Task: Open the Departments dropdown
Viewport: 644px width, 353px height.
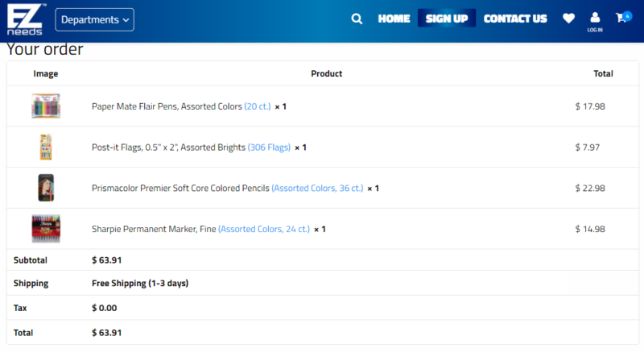Action: click(94, 20)
